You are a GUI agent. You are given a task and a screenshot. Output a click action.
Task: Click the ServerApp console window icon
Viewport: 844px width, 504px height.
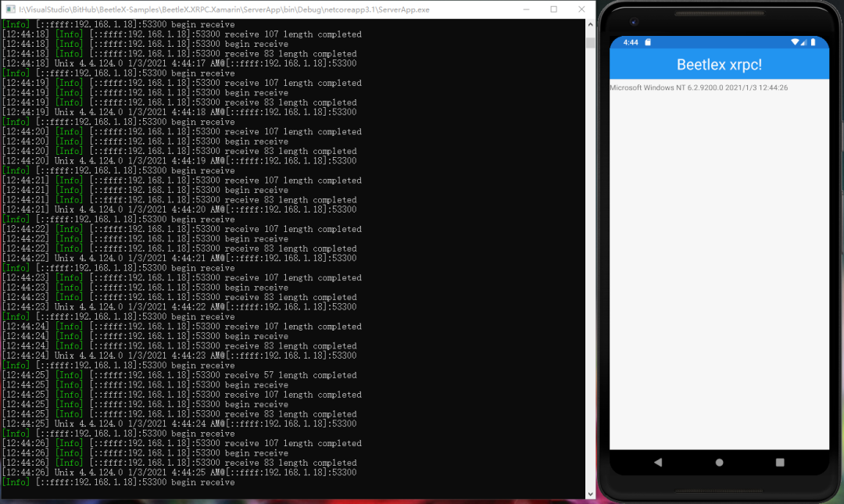click(10, 9)
